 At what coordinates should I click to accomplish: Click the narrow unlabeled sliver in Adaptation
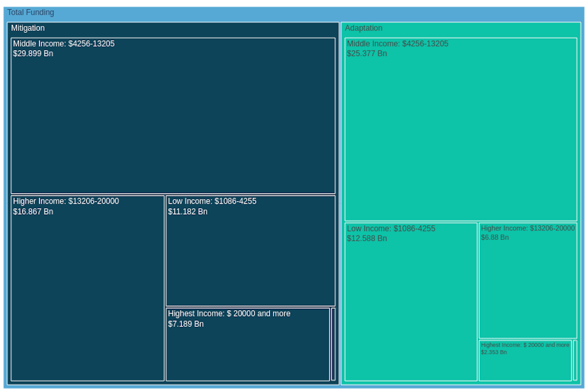(575, 360)
